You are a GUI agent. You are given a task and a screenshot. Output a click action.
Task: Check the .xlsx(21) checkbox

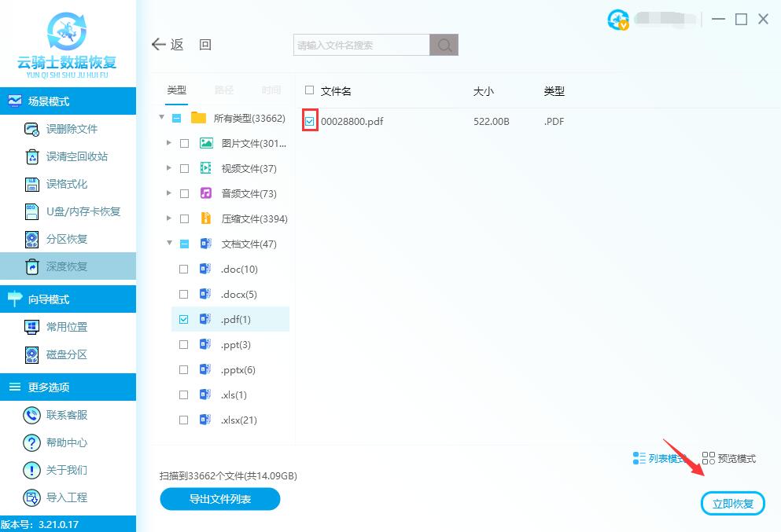click(184, 420)
